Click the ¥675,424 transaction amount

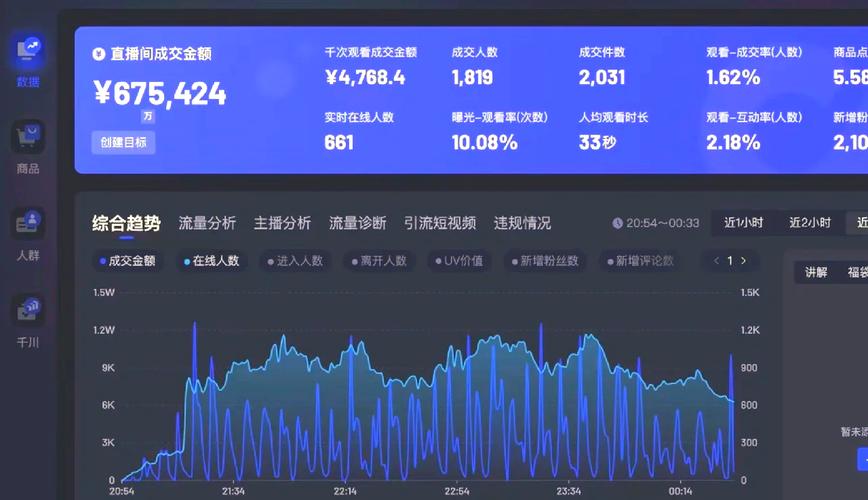160,93
